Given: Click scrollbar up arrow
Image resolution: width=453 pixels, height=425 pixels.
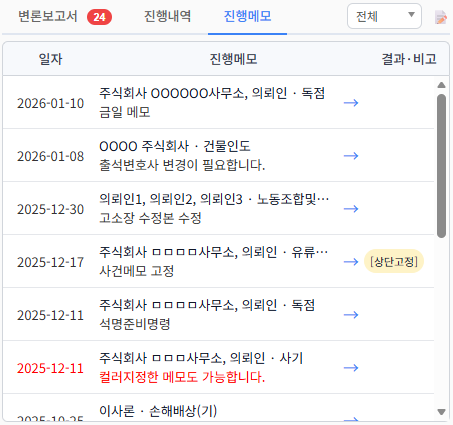Looking at the screenshot, I should coord(441,85).
